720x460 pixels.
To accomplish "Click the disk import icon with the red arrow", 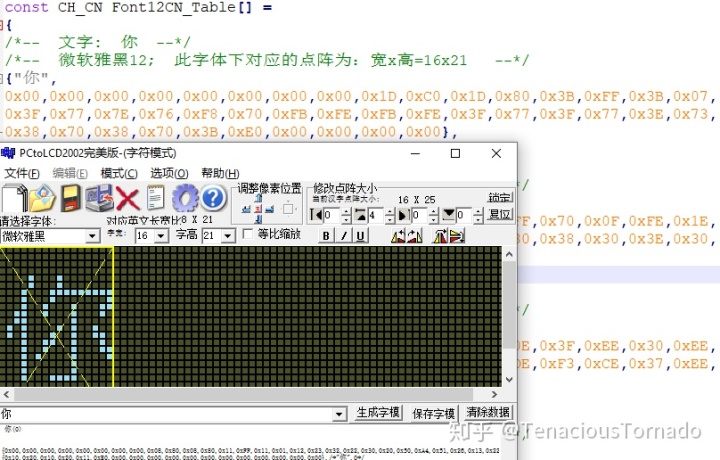I will tap(99, 198).
